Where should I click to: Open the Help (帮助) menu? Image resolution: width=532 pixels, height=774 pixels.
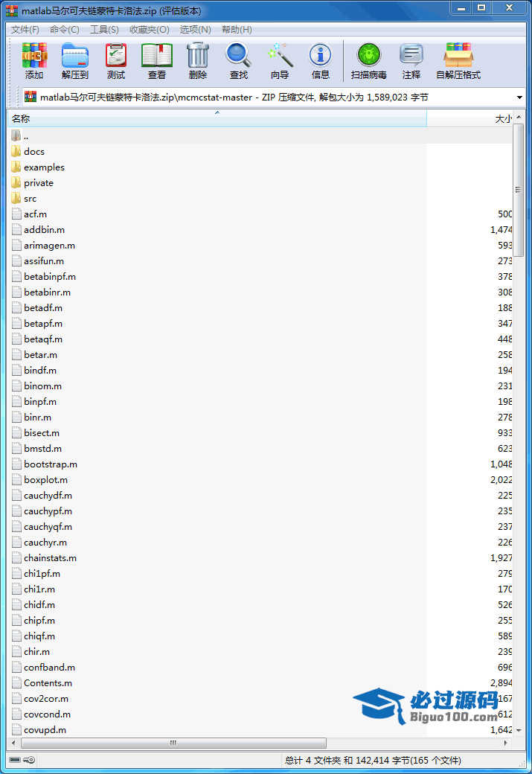[x=237, y=30]
